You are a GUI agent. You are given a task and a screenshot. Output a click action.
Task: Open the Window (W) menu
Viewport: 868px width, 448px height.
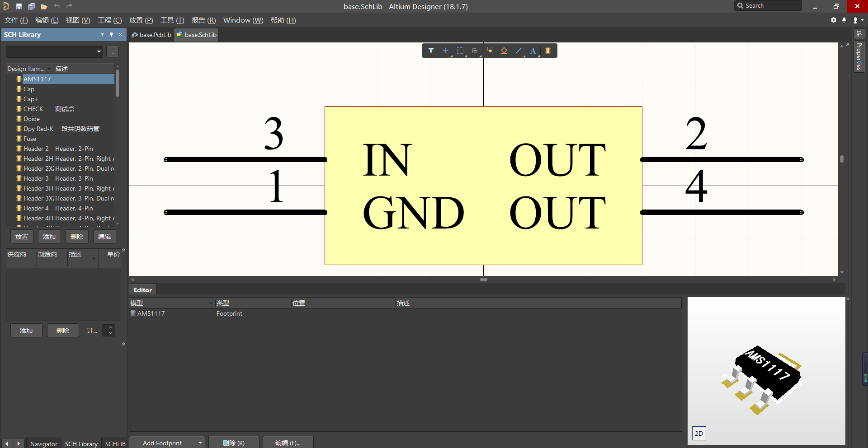pyautogui.click(x=243, y=20)
